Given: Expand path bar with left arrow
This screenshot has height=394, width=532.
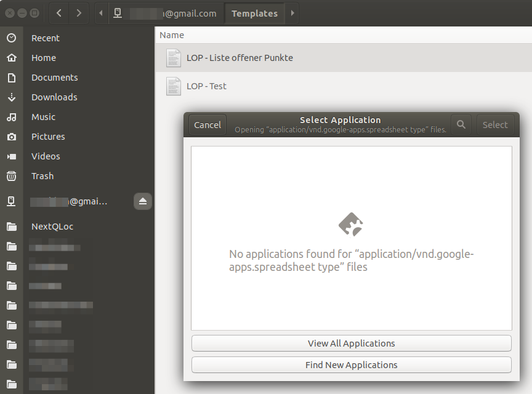Looking at the screenshot, I should [x=101, y=13].
